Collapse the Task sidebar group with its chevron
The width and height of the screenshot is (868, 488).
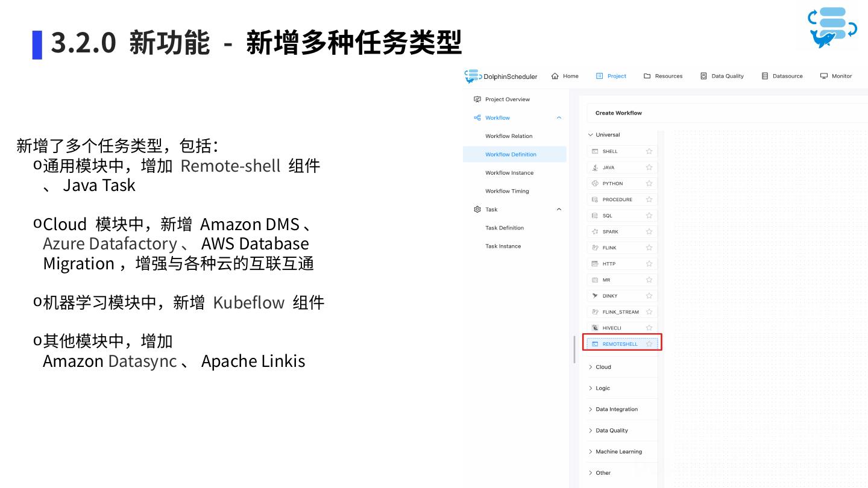click(x=559, y=210)
